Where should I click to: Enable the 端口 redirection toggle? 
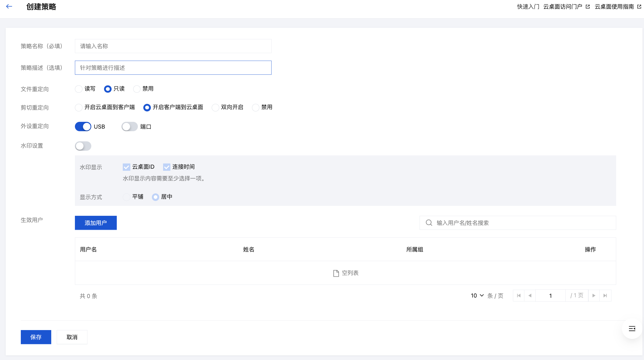click(x=130, y=127)
